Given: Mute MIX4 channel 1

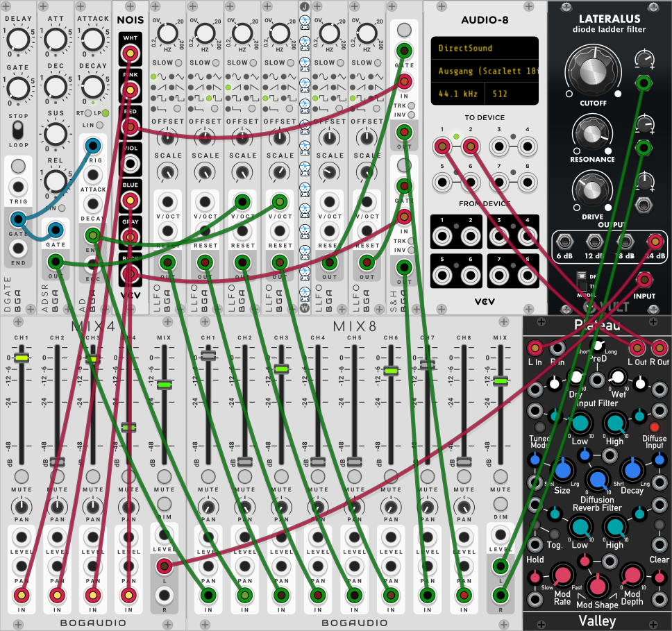Looking at the screenshot, I should (x=21, y=476).
